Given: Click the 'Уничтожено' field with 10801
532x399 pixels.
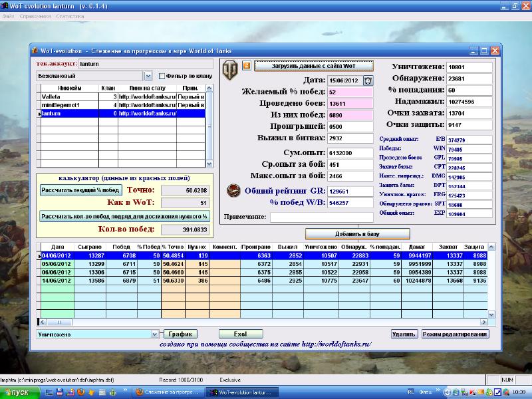Looking at the screenshot, I should point(469,67).
